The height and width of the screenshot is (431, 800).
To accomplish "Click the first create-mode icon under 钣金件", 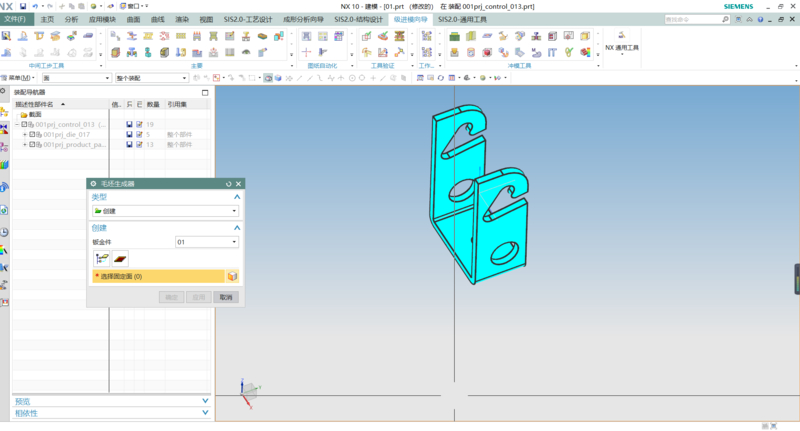I will coord(102,259).
